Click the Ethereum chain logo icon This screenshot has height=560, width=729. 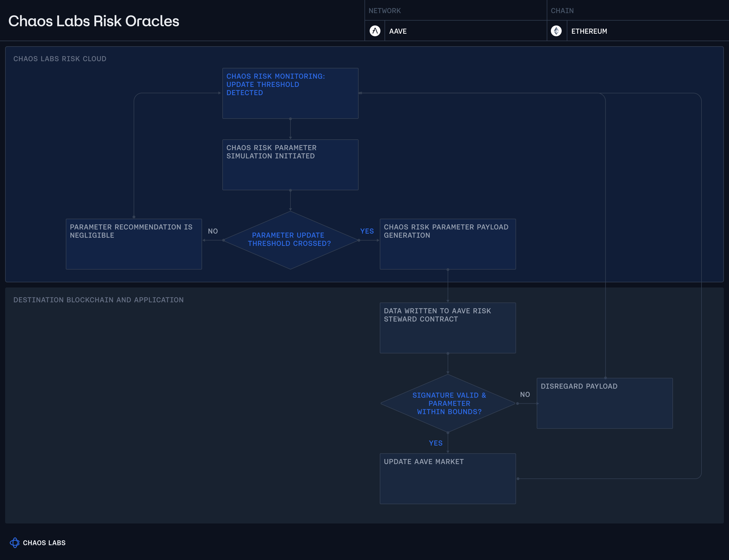point(556,31)
